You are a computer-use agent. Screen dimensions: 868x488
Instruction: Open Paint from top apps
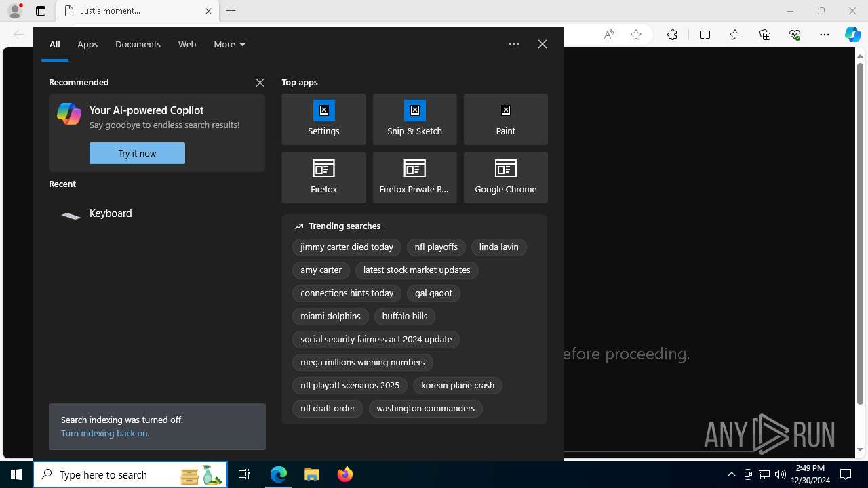(x=505, y=119)
